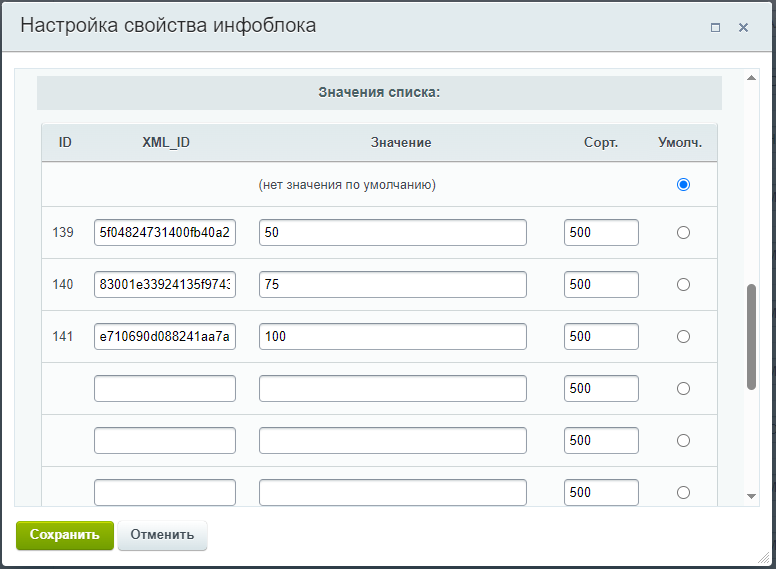Viewport: 776px width, 569px height.
Task: Click the Сорт. column header
Action: point(601,142)
